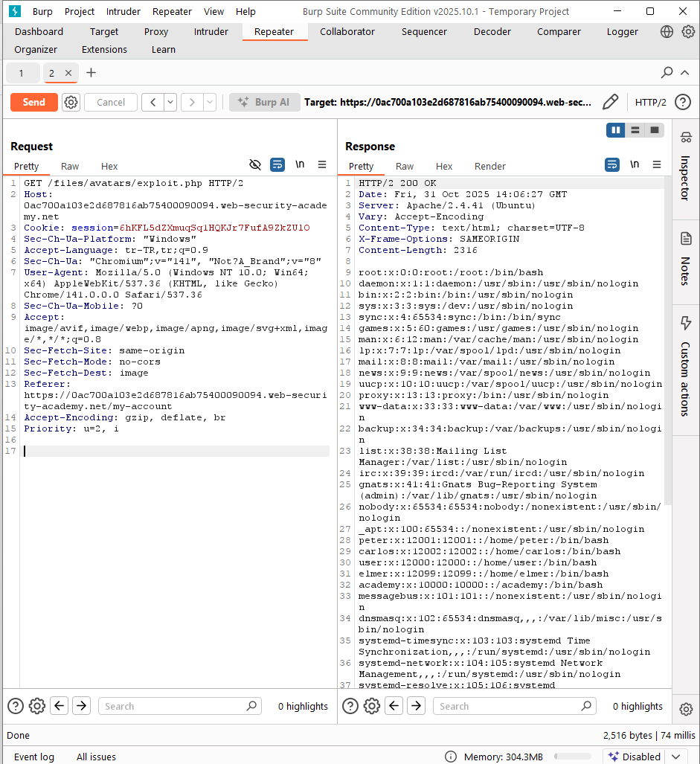700x764 pixels.
Task: Open the back history dropdown arrow
Action: click(170, 103)
